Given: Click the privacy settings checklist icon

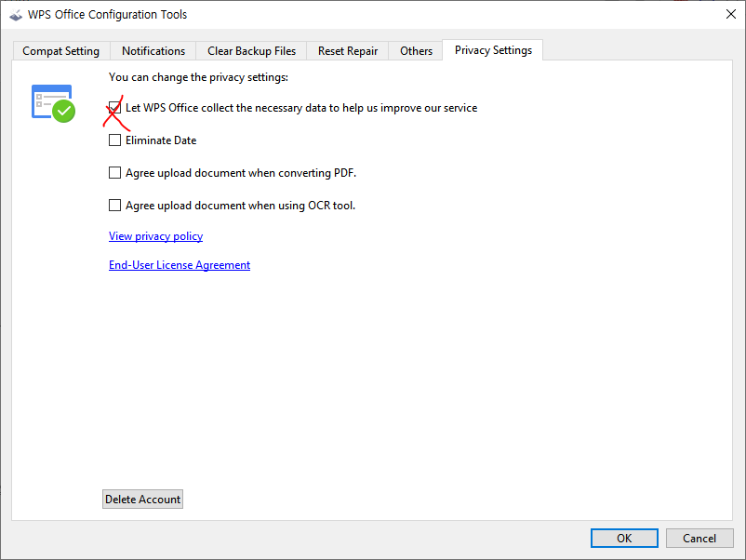Looking at the screenshot, I should [x=53, y=103].
